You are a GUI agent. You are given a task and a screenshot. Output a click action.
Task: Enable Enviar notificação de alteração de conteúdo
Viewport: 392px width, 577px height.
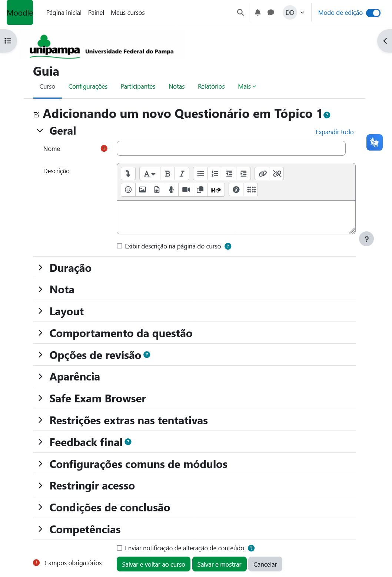[120, 548]
